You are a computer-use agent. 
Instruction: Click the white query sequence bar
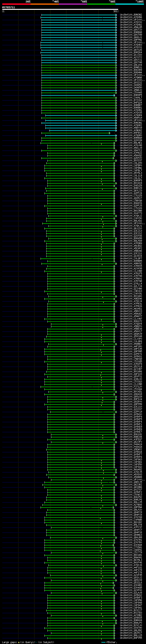coord(60,10)
